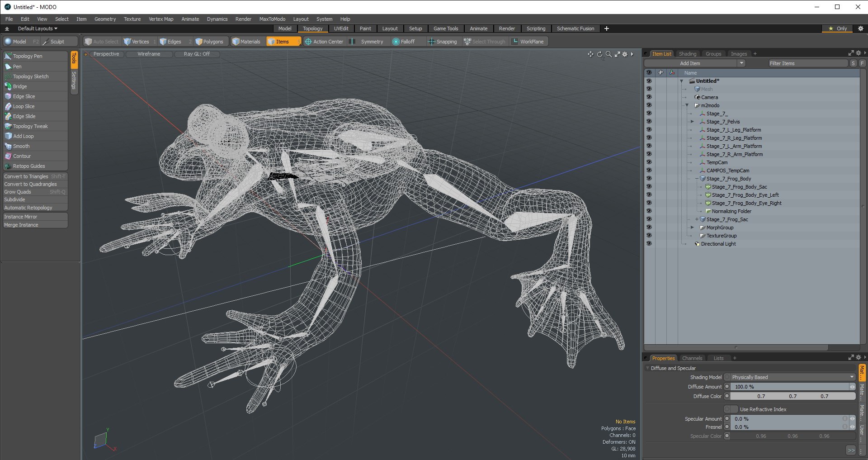Image resolution: width=868 pixels, height=460 pixels.
Task: Choose the Bridge tool
Action: 35,86
